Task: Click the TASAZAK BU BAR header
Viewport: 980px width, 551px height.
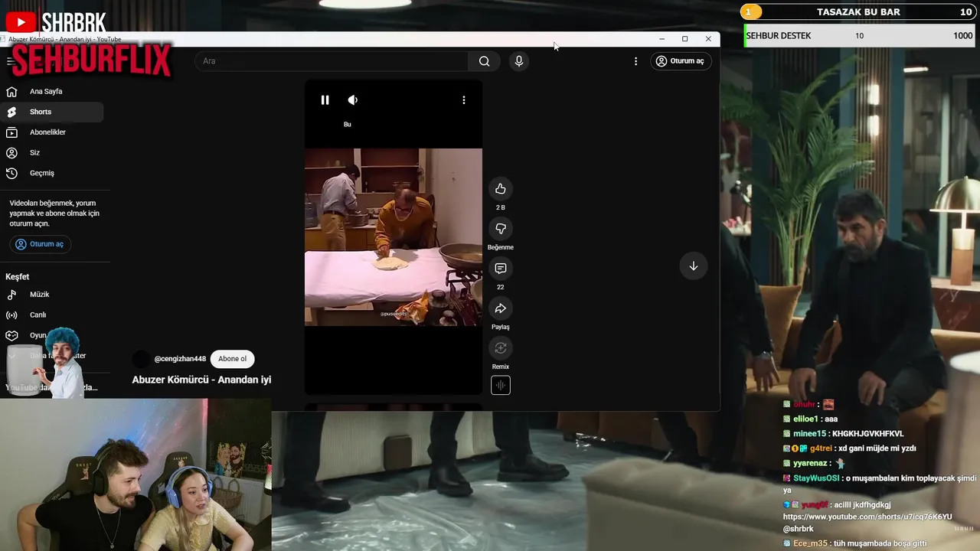Action: [858, 12]
